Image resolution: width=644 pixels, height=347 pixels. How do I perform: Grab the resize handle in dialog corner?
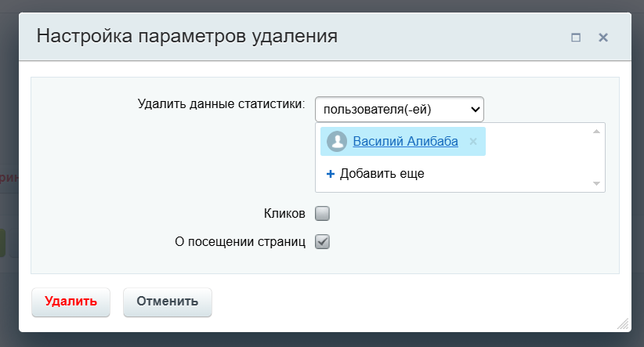[x=623, y=324]
